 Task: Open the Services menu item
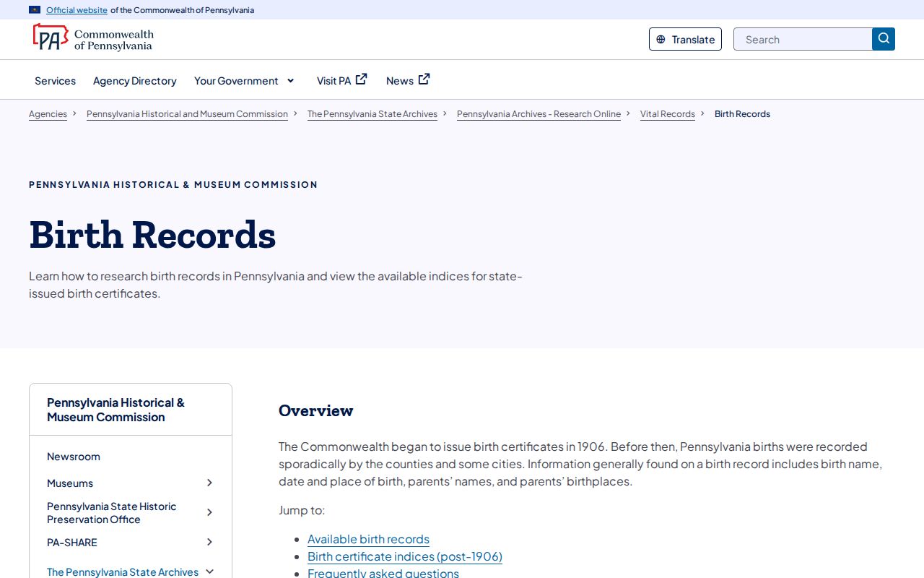coord(55,81)
